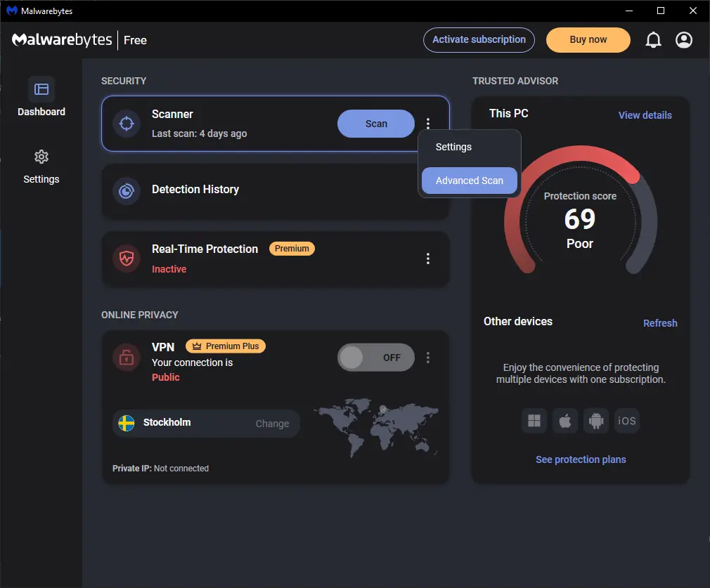Click the Poor rating label under score

pyautogui.click(x=579, y=244)
